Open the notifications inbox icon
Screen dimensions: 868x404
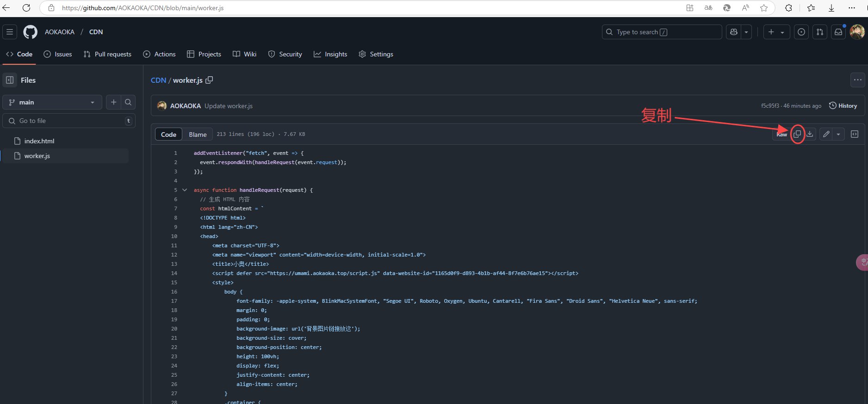838,32
